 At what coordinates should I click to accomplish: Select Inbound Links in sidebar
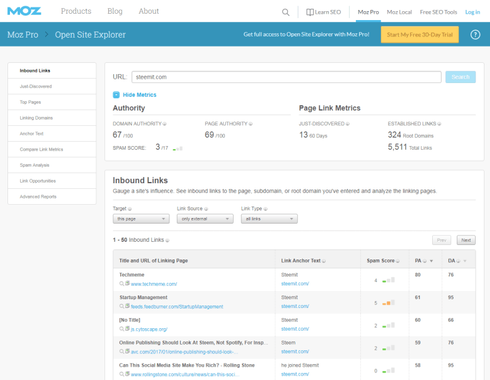52,71
